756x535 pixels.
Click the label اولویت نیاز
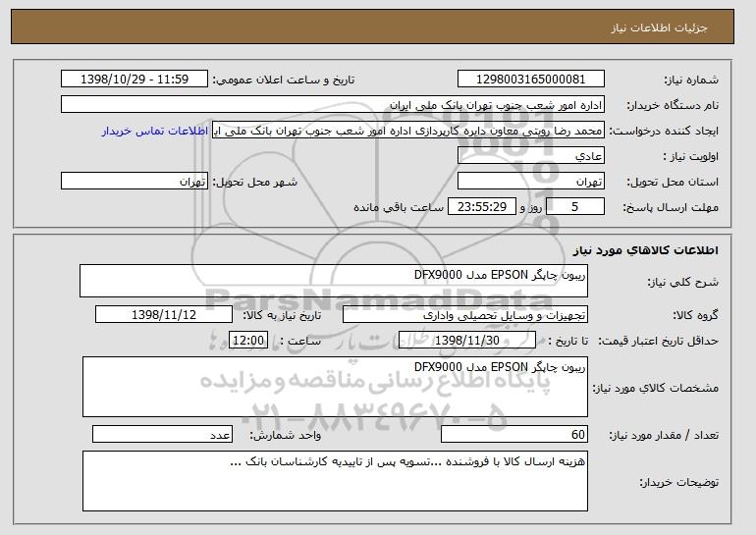click(690, 156)
